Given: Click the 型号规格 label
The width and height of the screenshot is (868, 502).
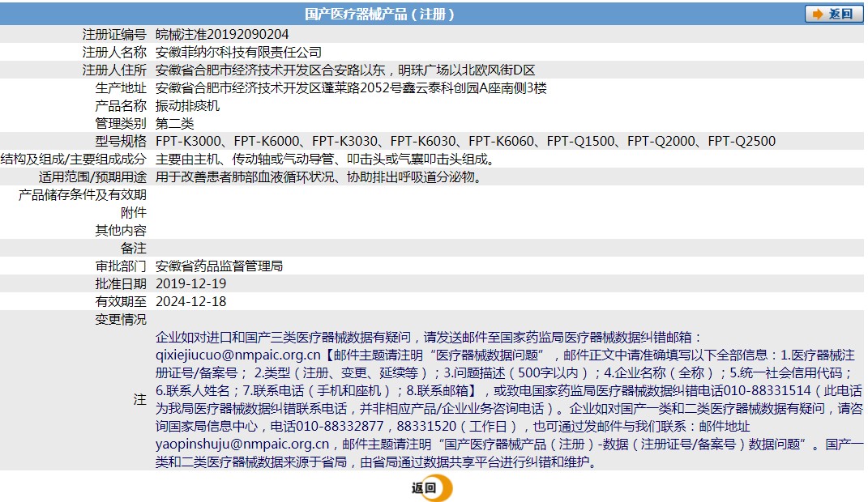Looking at the screenshot, I should pyautogui.click(x=121, y=141).
